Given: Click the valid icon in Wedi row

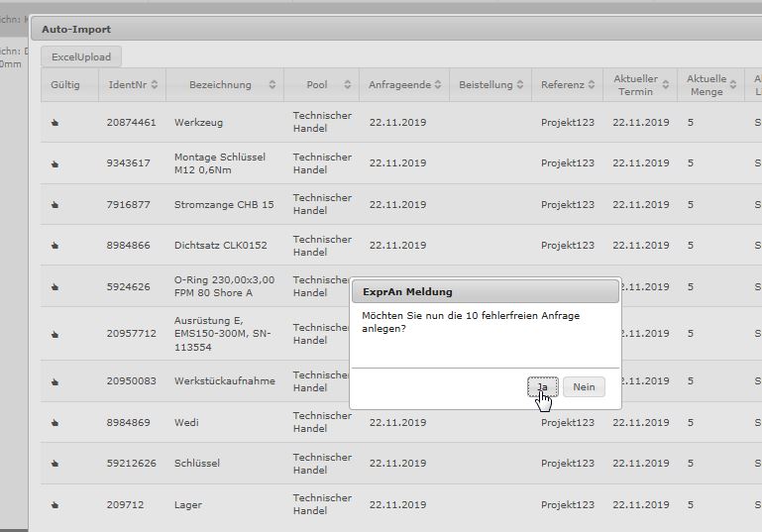Looking at the screenshot, I should pyautogui.click(x=55, y=423).
